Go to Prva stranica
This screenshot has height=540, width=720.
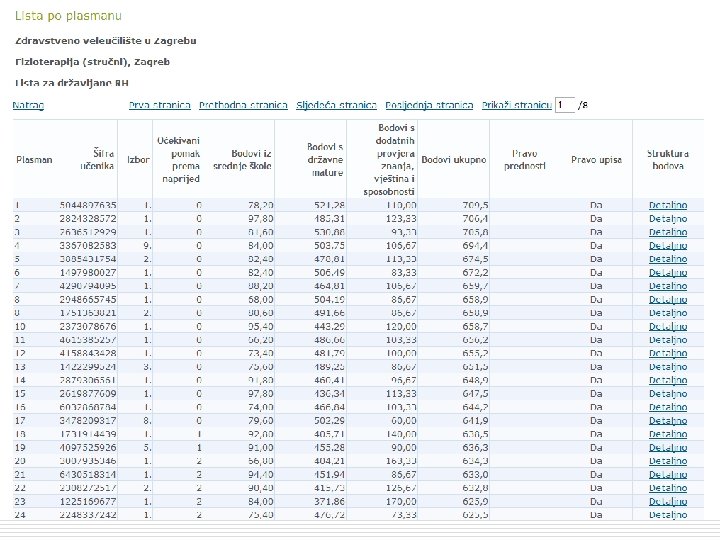(159, 105)
